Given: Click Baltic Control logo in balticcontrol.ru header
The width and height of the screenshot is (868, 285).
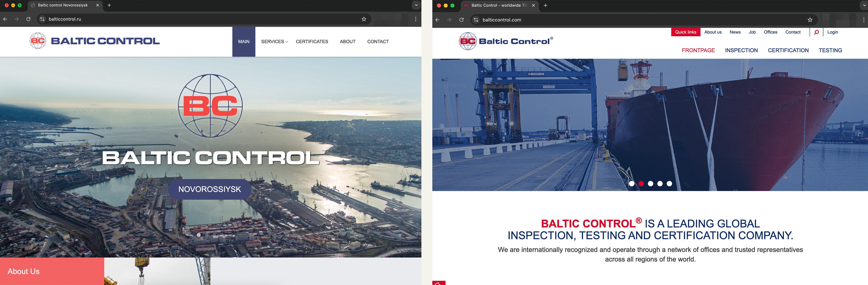Looking at the screenshot, I should point(95,41).
